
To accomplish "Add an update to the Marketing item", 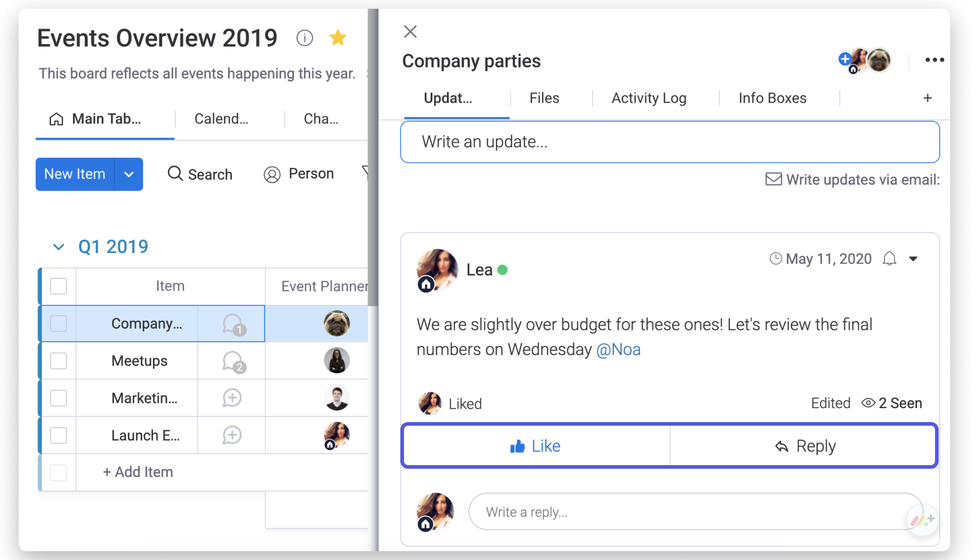I will pos(231,398).
